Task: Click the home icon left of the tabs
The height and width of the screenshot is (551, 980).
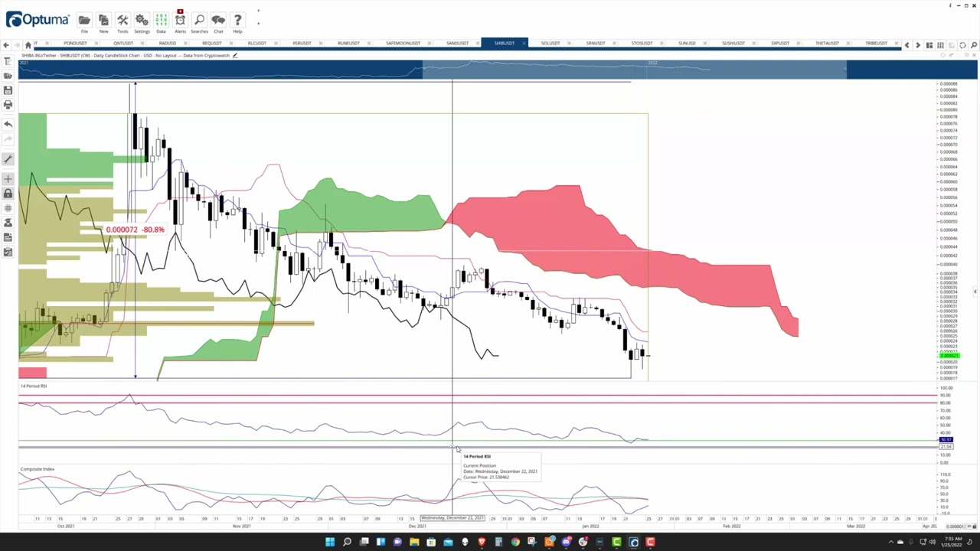Action: pos(28,44)
